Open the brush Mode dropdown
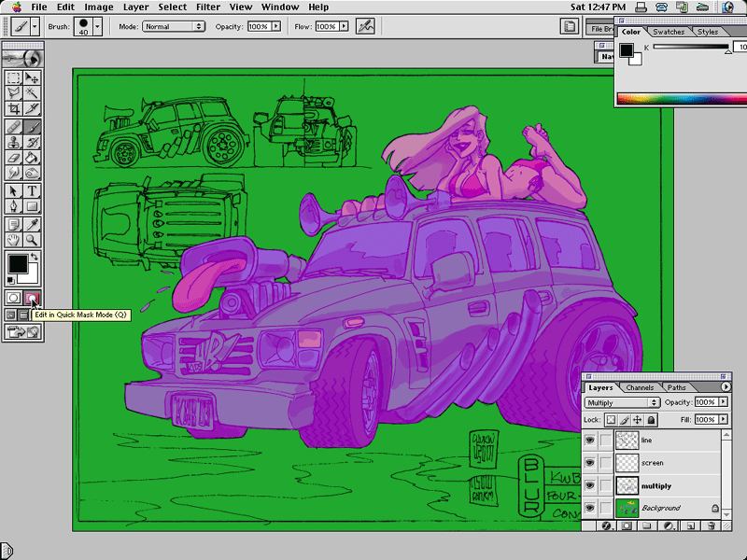This screenshot has height=560, width=747. pyautogui.click(x=174, y=27)
